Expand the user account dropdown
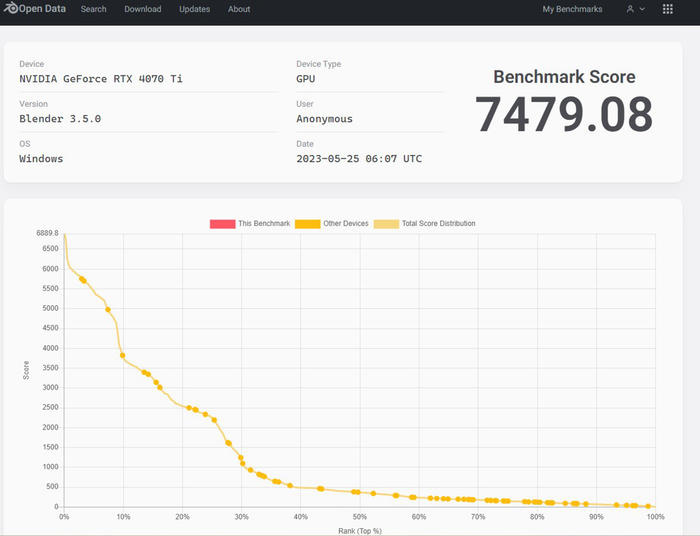 (635, 9)
